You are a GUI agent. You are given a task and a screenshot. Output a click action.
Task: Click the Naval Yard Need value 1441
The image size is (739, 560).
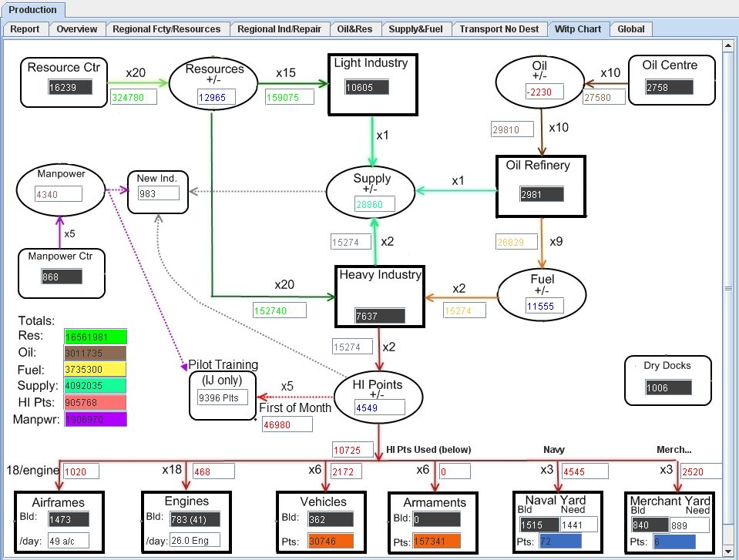(579, 525)
